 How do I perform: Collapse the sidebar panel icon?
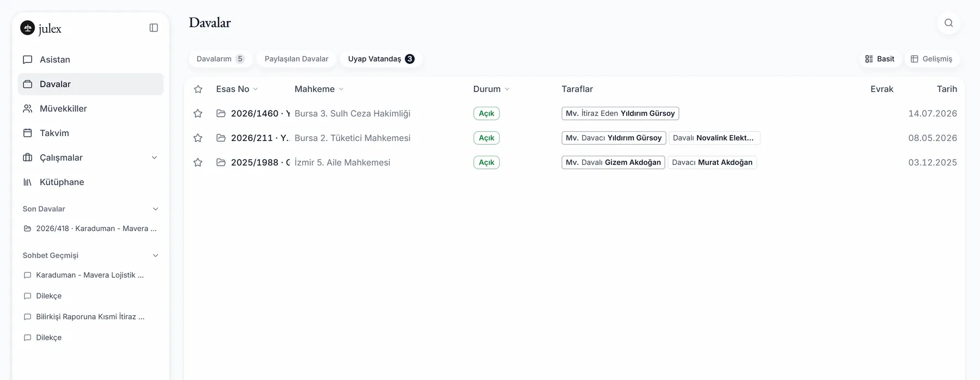(x=154, y=28)
